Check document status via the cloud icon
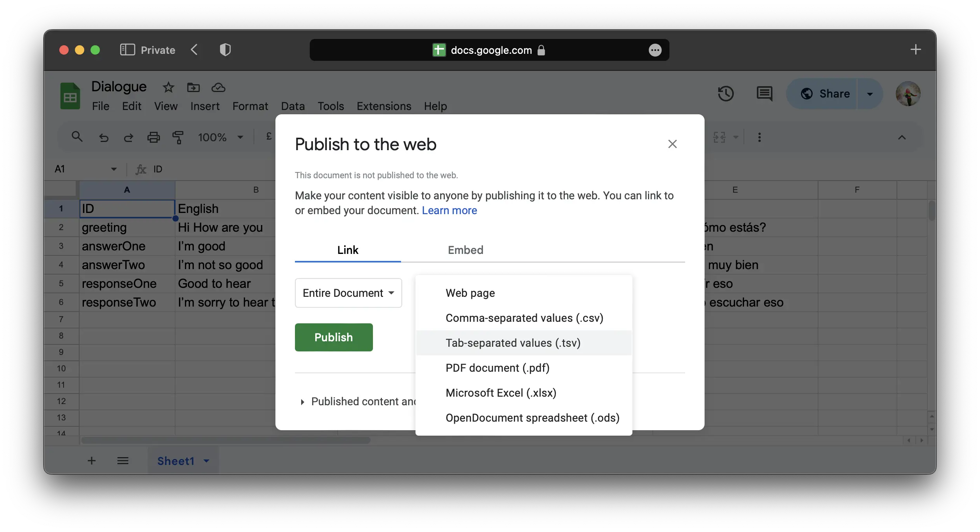This screenshot has width=980, height=532. tap(218, 87)
